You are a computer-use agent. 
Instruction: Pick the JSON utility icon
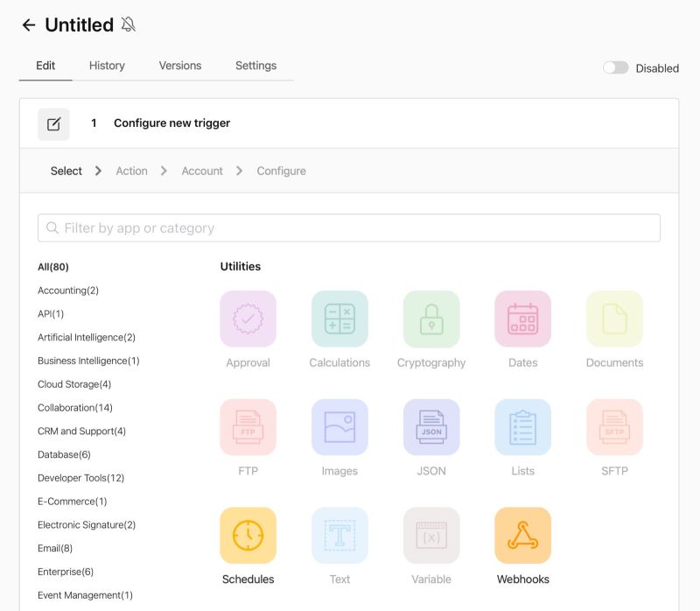point(431,427)
